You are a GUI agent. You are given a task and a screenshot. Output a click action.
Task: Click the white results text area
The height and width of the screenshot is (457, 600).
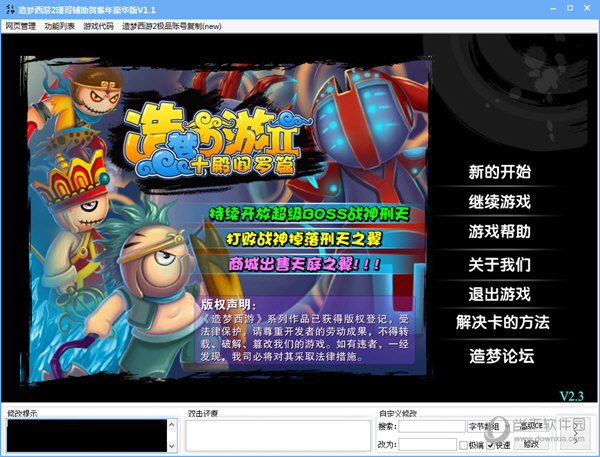pyautogui.click(x=278, y=436)
